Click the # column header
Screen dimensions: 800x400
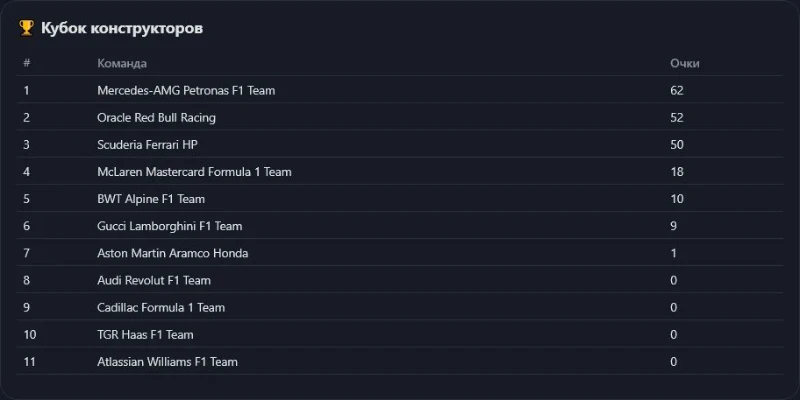27,63
